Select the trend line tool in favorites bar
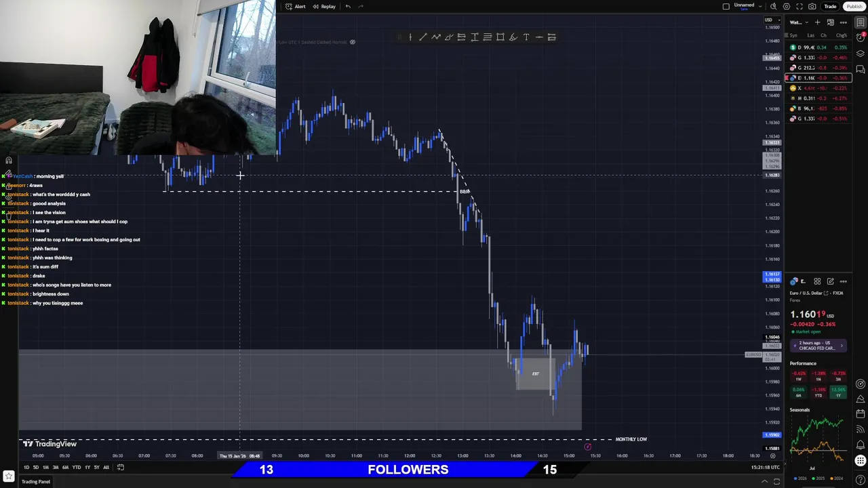The width and height of the screenshot is (868, 488). (423, 37)
